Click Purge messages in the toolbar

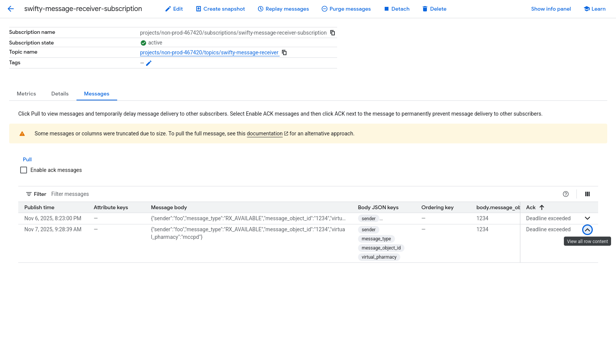pos(346,9)
